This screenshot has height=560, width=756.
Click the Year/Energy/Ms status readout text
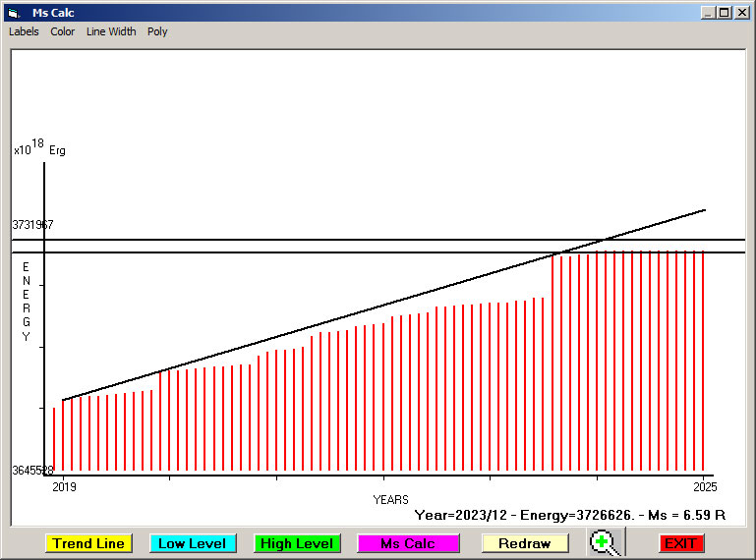569,515
